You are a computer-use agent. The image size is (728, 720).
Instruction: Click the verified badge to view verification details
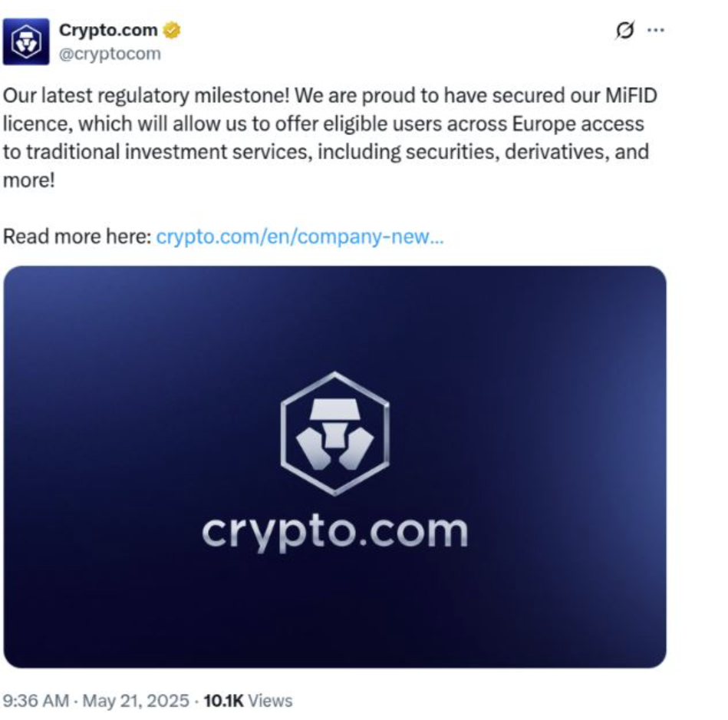pyautogui.click(x=170, y=29)
